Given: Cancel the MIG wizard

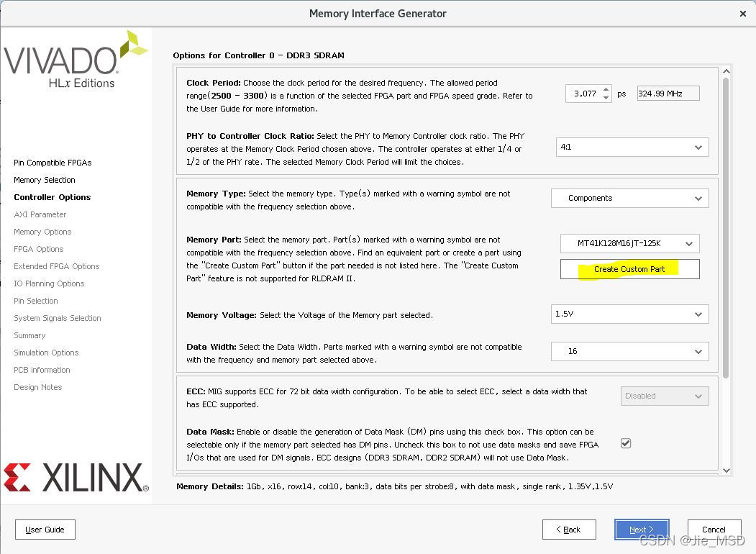Looking at the screenshot, I should coord(714,530).
